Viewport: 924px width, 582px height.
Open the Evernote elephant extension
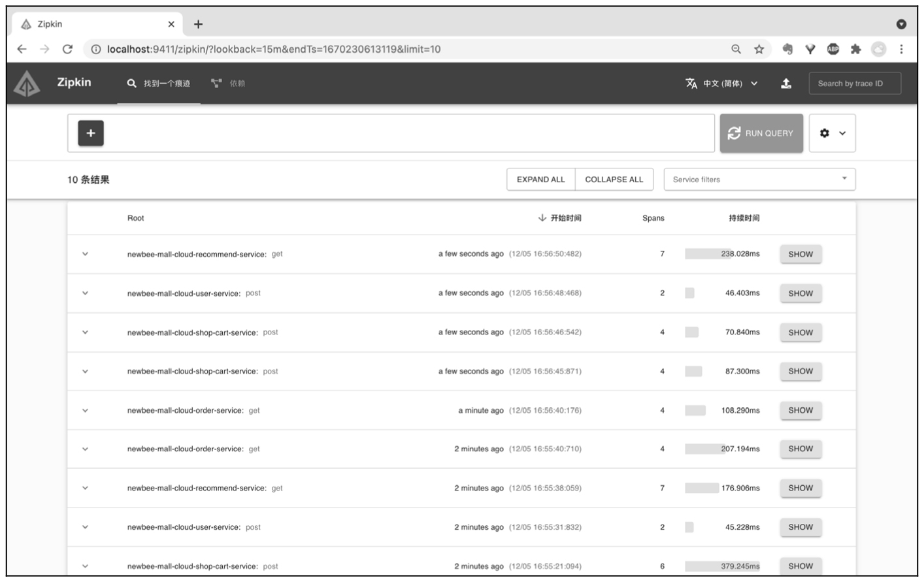(787, 49)
